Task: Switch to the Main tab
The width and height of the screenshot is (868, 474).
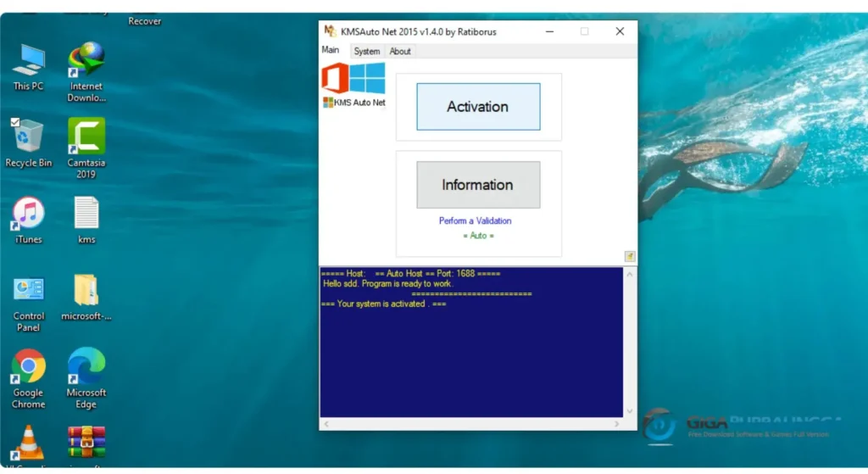Action: pyautogui.click(x=331, y=50)
